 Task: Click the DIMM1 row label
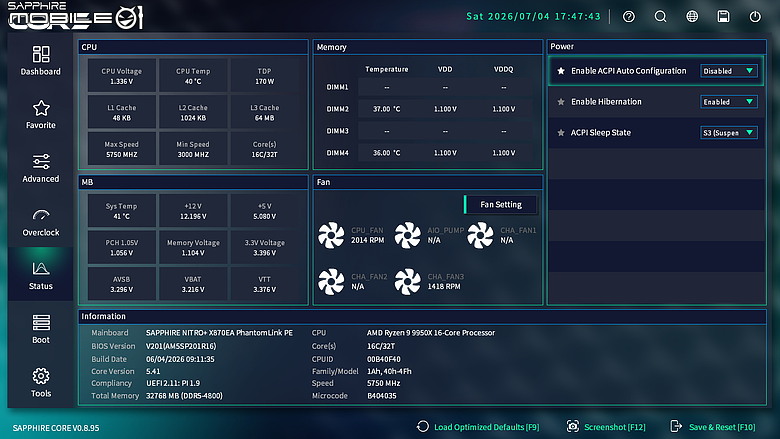pos(337,87)
